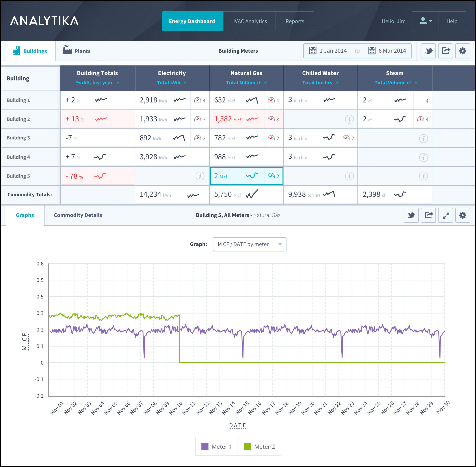The width and height of the screenshot is (476, 467).
Task: Click Building 2 natural gas 1,382 M cf
Action: [227, 119]
